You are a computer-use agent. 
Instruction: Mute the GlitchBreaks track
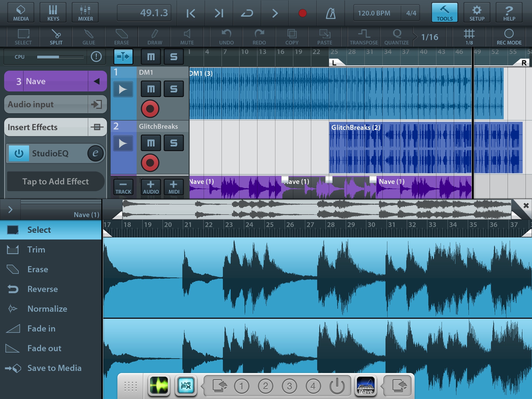[x=151, y=143]
